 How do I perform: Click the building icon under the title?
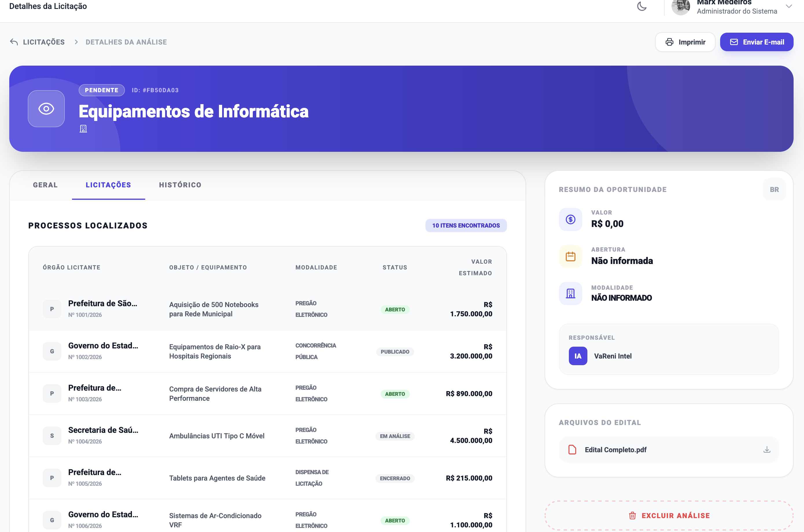[x=83, y=129]
